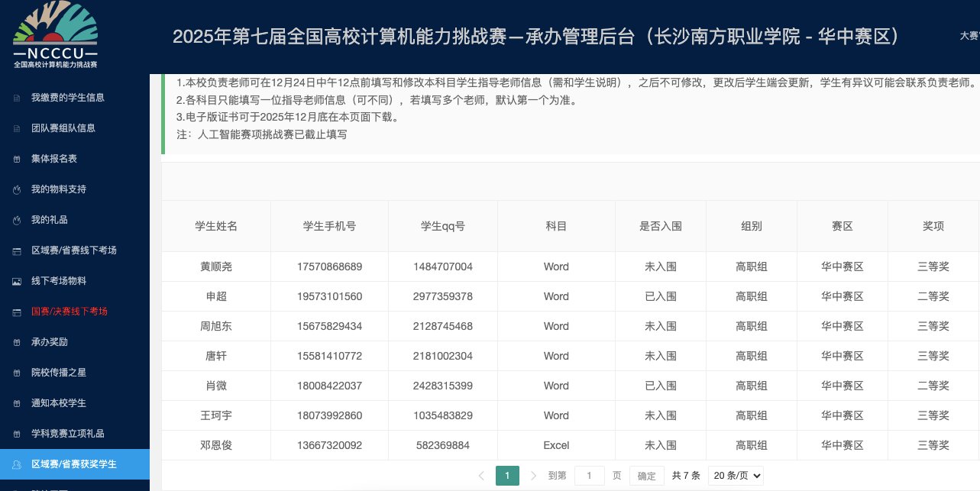Click QQ number 2128745468
The image size is (980, 491).
click(443, 326)
